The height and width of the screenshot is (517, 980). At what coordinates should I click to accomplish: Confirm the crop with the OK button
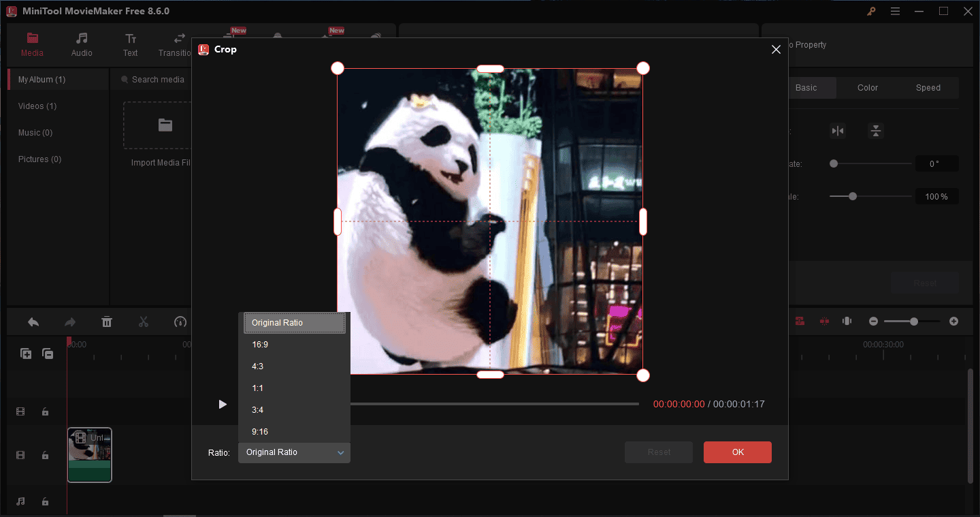[737, 452]
